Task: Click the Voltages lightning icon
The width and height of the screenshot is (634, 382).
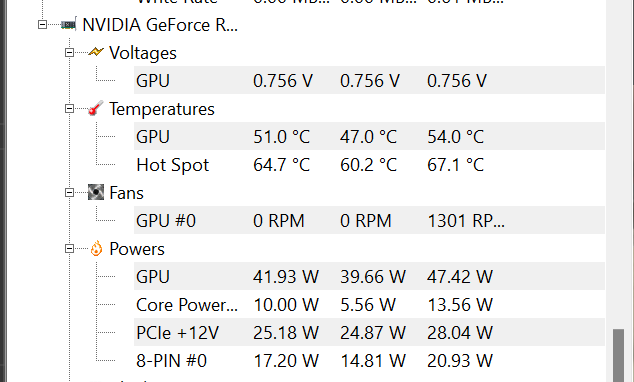Action: point(96,52)
